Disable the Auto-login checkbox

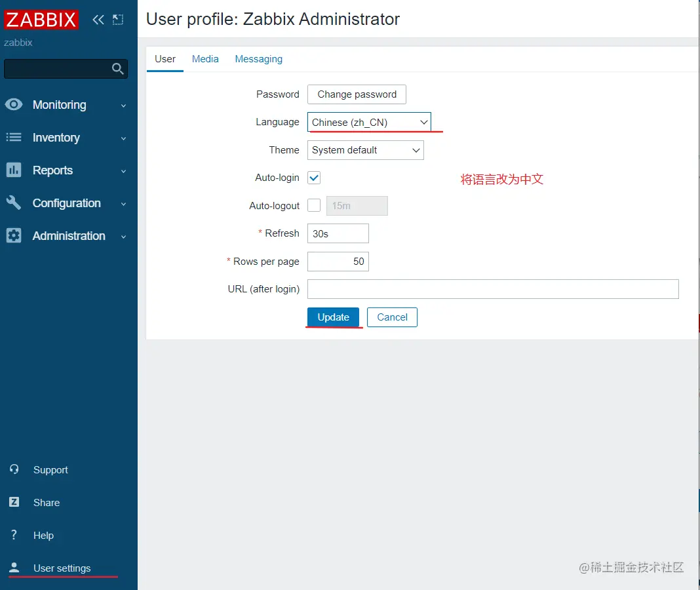314,178
